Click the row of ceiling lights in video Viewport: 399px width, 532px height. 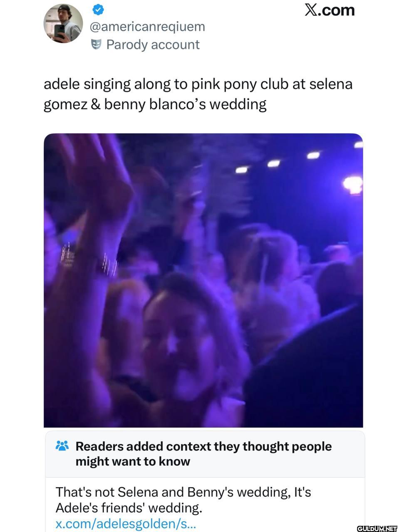[295, 158]
